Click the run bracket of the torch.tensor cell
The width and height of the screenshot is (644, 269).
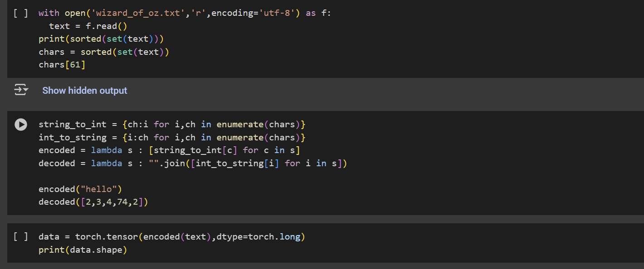(x=21, y=236)
